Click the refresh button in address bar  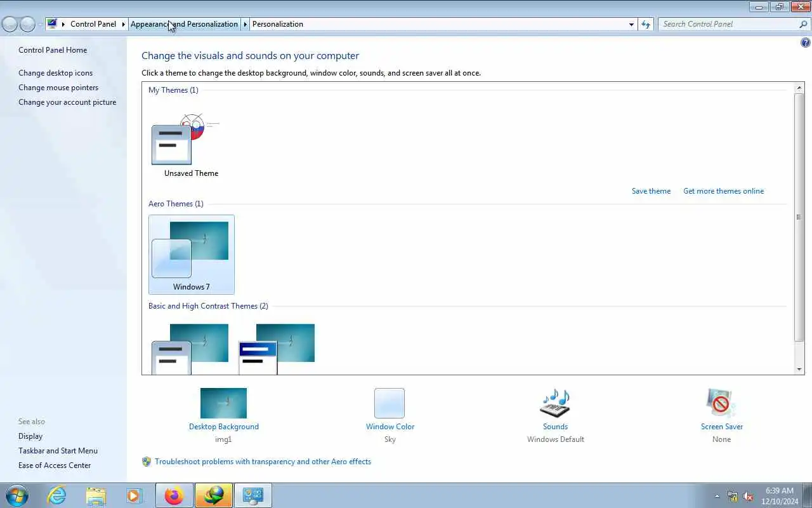tap(646, 24)
